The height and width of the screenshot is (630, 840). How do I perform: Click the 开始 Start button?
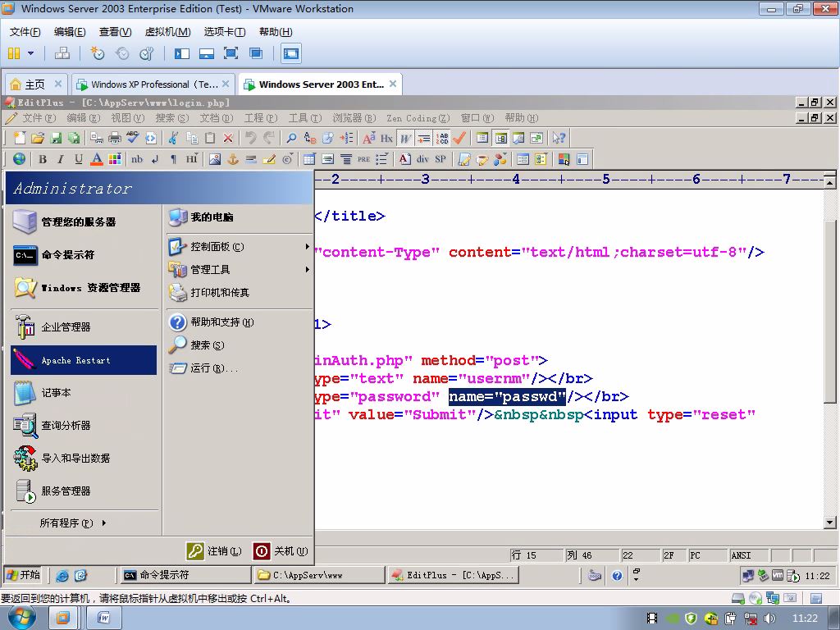tap(23, 575)
